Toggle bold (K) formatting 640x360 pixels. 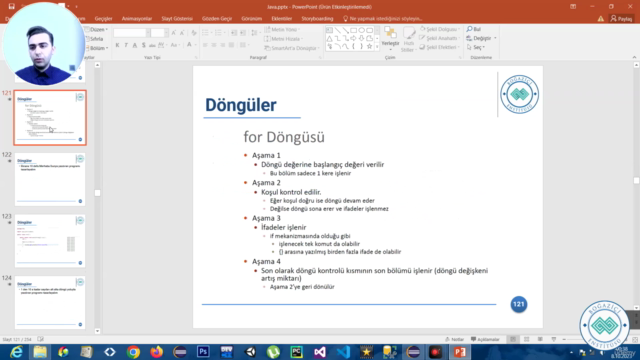click(117, 45)
